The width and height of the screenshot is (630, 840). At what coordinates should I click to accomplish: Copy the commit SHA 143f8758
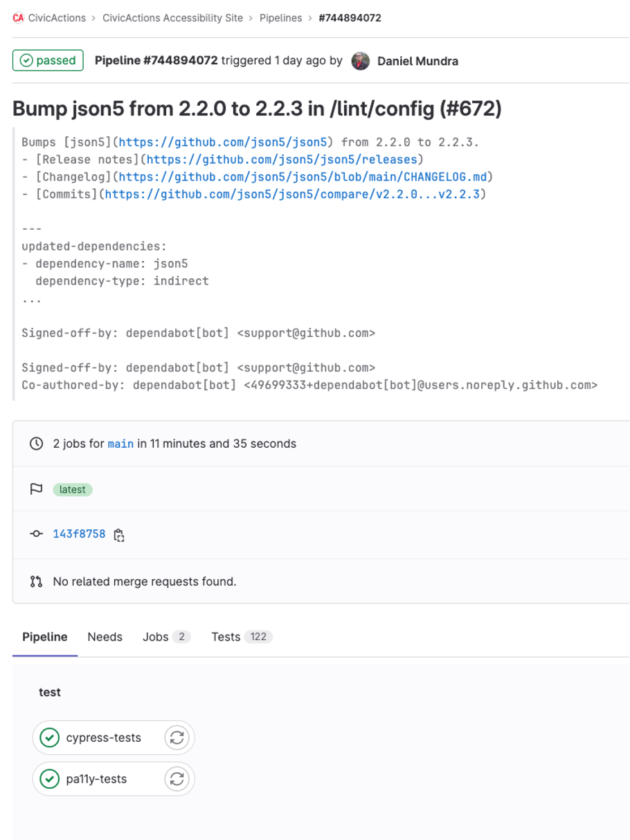[x=118, y=534]
